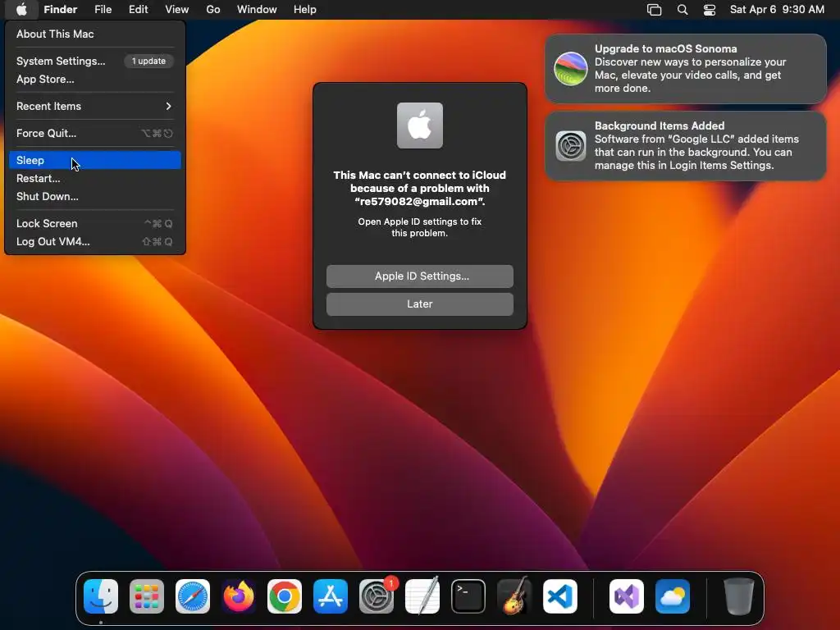
Task: Launch Visual Studio purple icon in Dock
Action: (x=627, y=596)
